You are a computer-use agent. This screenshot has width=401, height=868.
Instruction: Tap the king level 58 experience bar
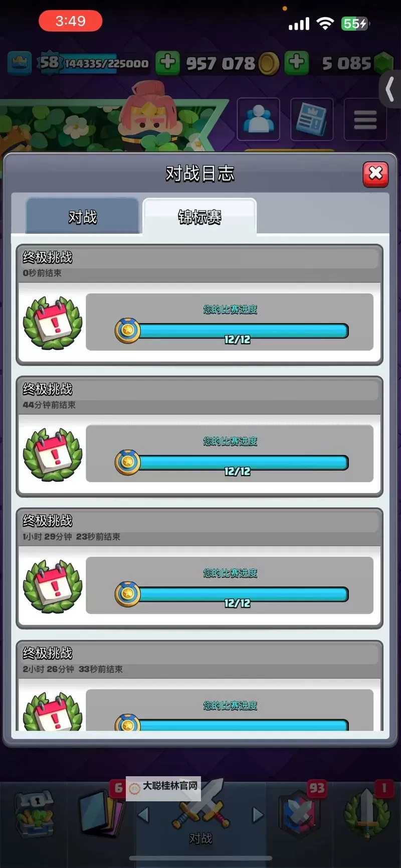click(94, 63)
